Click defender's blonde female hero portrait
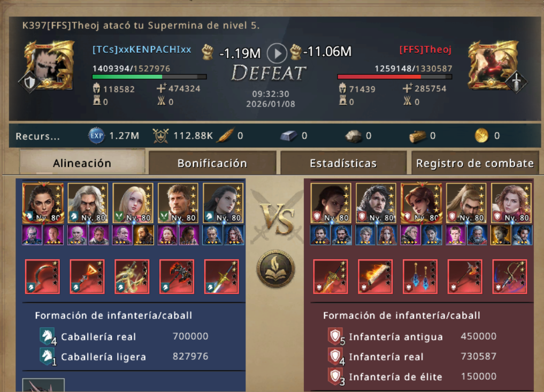 click(x=133, y=203)
